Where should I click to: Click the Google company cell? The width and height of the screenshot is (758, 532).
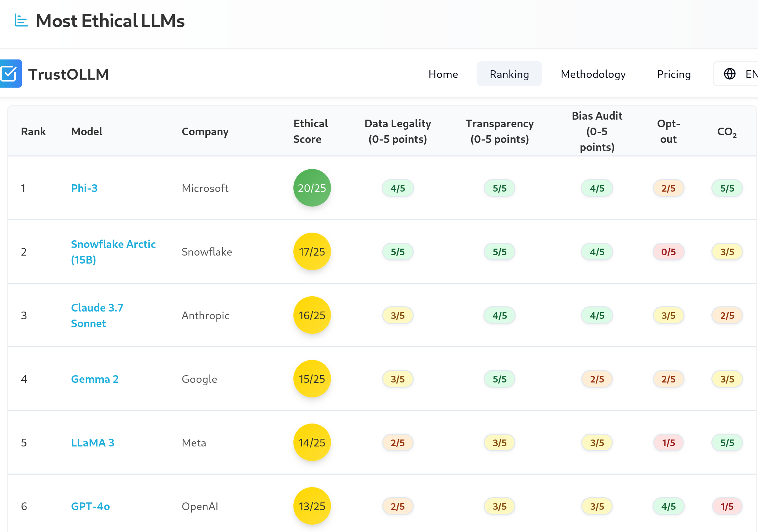(x=199, y=379)
